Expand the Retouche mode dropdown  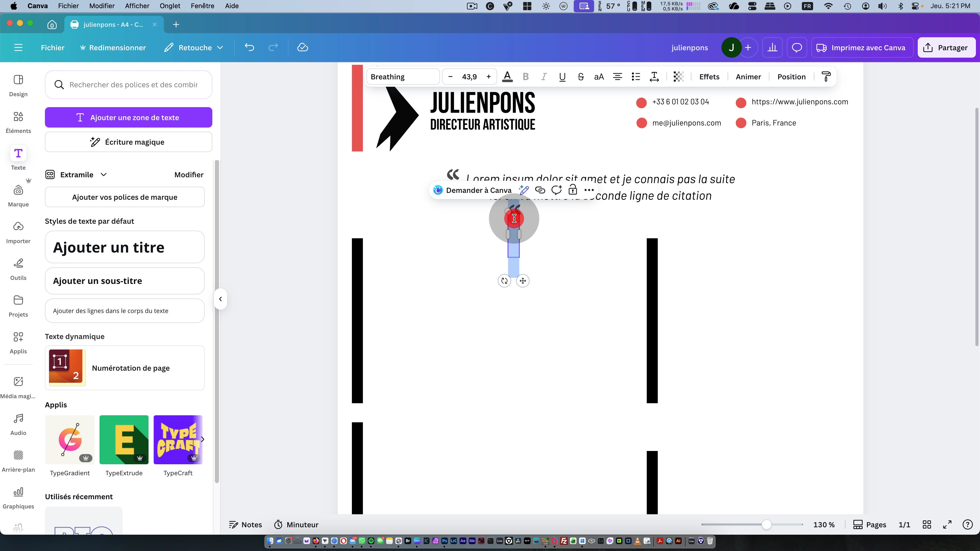coord(220,47)
